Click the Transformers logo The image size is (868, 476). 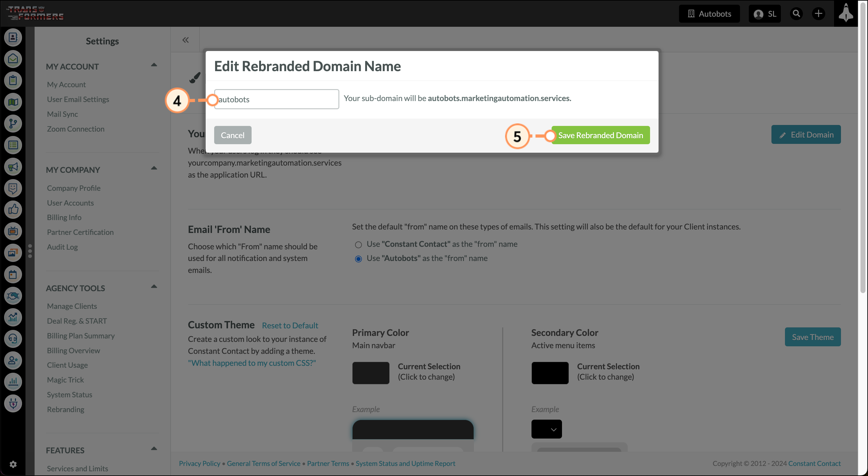[35, 13]
